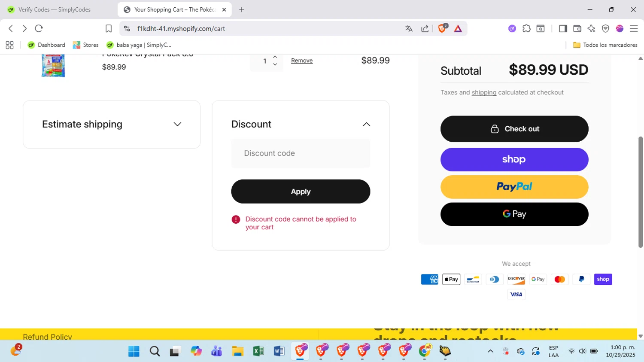Click the translate page icon
Image resolution: width=644 pixels, height=362 pixels.
pyautogui.click(x=409, y=29)
